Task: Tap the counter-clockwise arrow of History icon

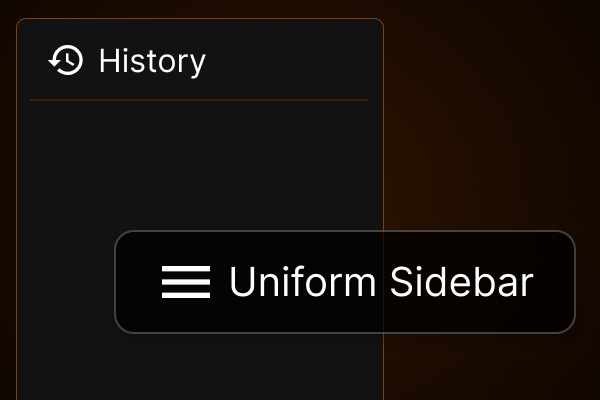Action: coord(54,62)
